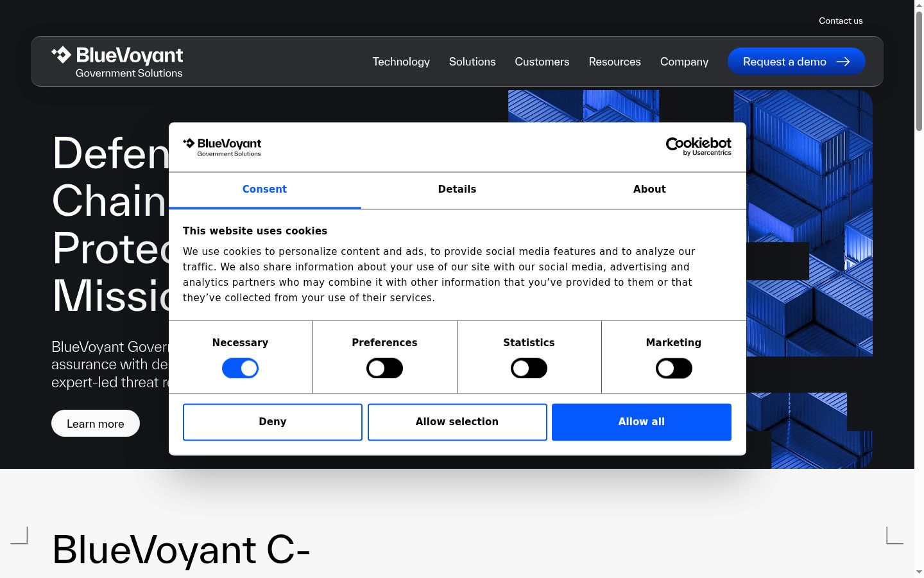Click the BlueVoyant Government Solutions header logo
Image resolution: width=924 pixels, height=578 pixels.
(117, 62)
